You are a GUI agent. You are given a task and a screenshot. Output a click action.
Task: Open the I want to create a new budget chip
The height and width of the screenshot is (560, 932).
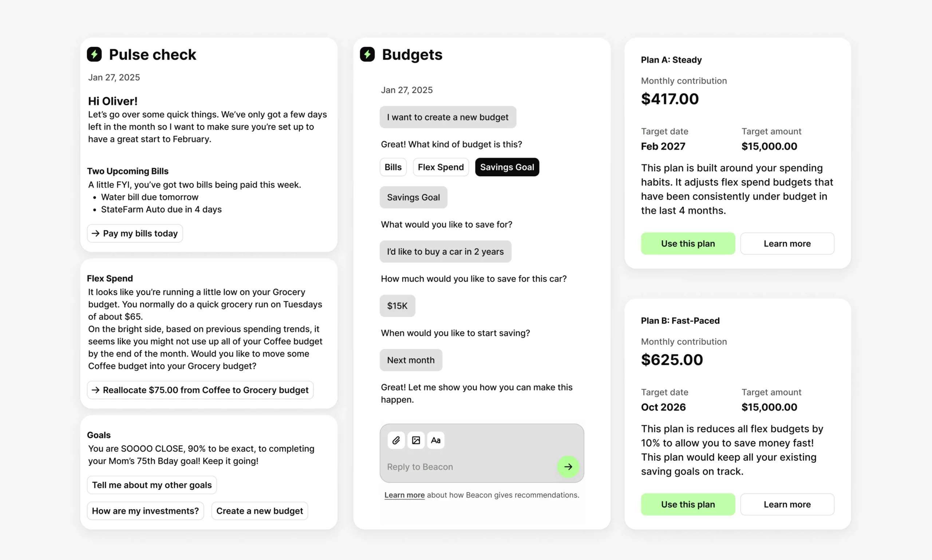coord(447,117)
